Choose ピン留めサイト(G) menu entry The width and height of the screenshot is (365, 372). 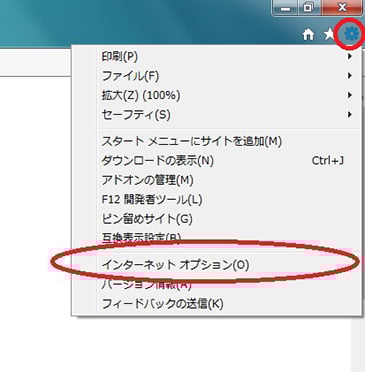(217, 219)
